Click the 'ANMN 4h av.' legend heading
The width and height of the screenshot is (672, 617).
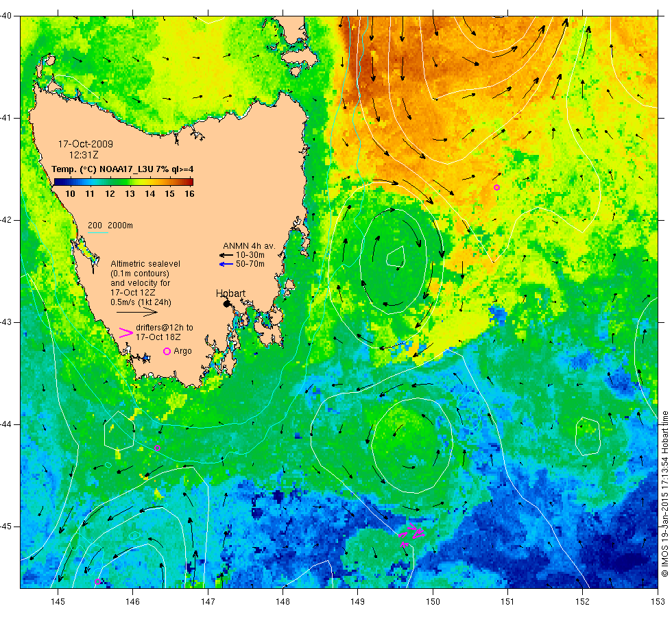(x=249, y=246)
